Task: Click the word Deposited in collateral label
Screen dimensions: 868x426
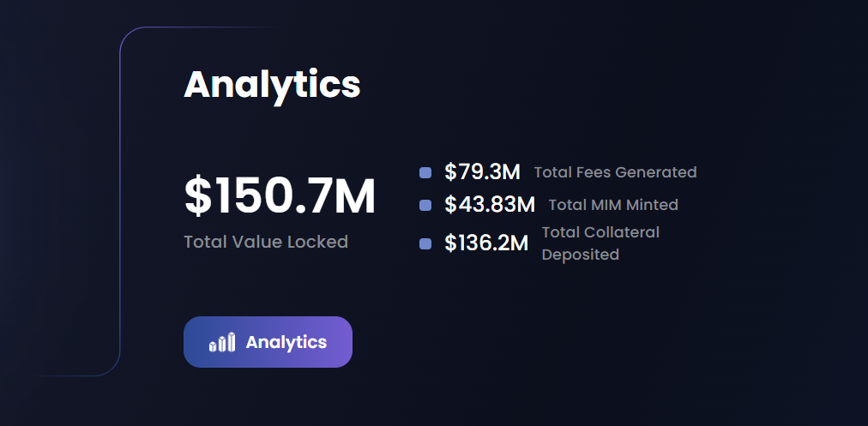Action: pos(580,255)
